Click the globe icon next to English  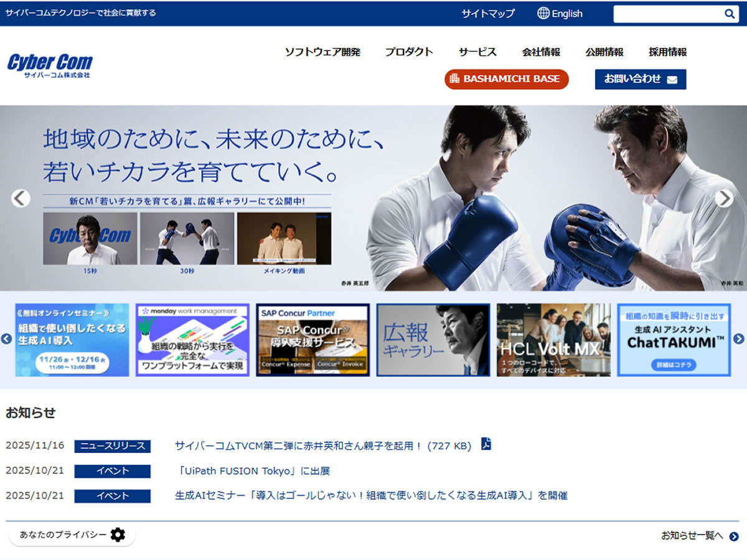[x=543, y=13]
